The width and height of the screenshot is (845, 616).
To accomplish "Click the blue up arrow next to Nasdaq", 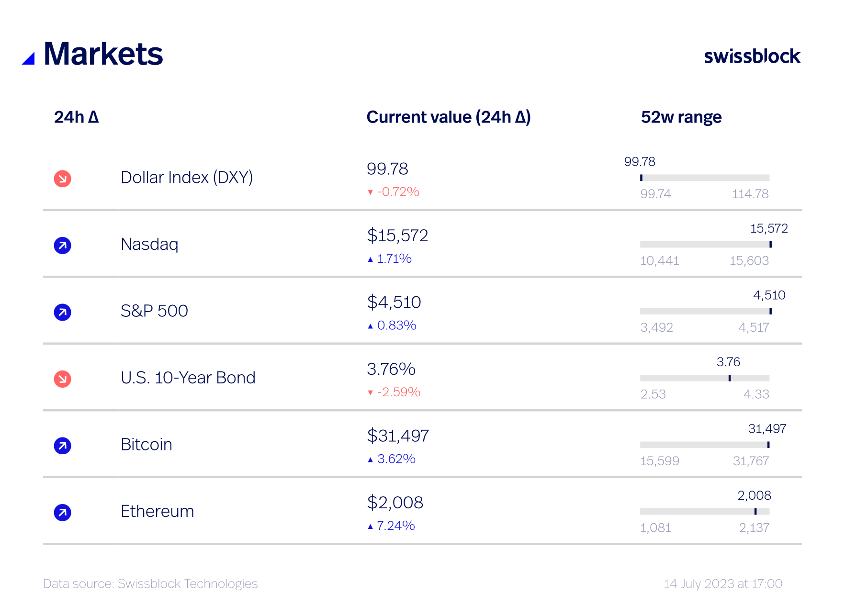I will point(62,246).
